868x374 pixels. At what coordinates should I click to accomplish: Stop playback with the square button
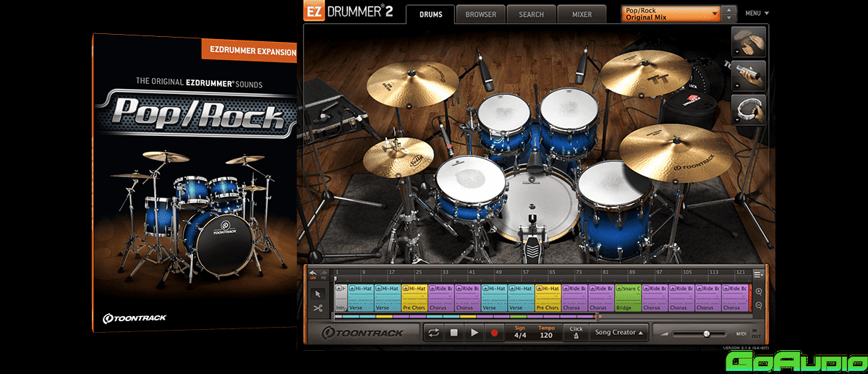pyautogui.click(x=454, y=333)
